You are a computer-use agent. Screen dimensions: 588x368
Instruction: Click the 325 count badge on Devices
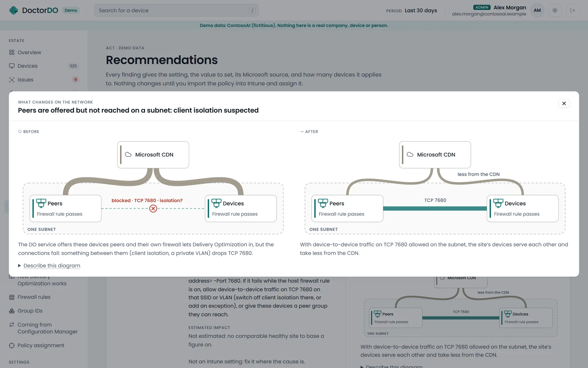(x=73, y=66)
